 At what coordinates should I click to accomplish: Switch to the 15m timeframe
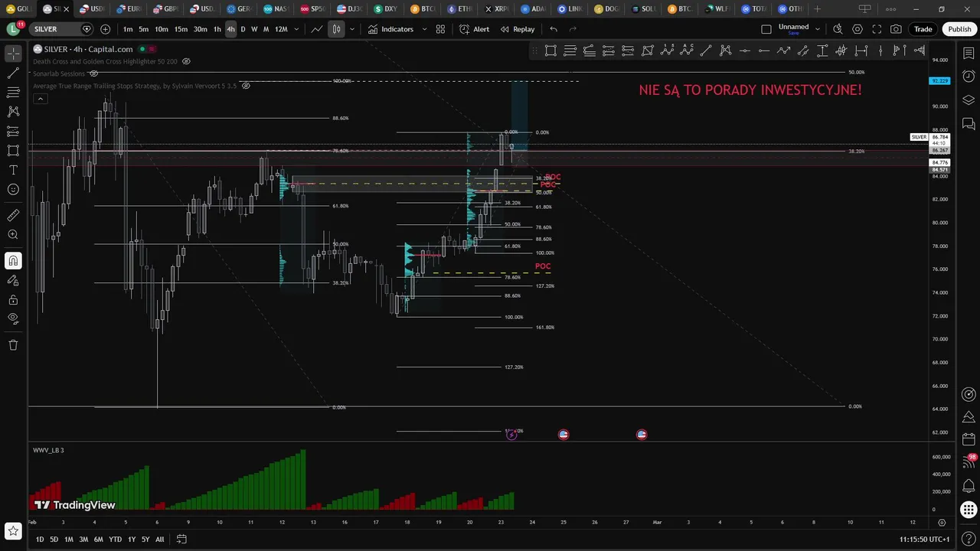[x=181, y=29]
